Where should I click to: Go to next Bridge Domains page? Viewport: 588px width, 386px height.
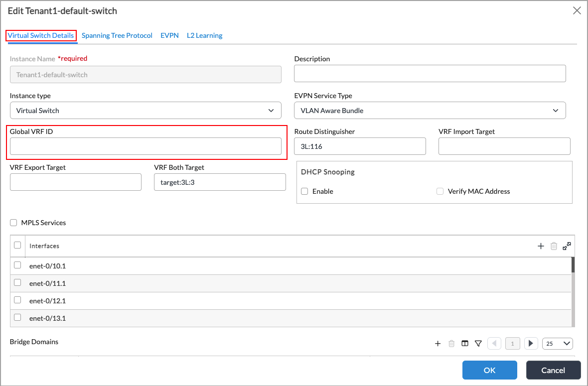point(531,343)
